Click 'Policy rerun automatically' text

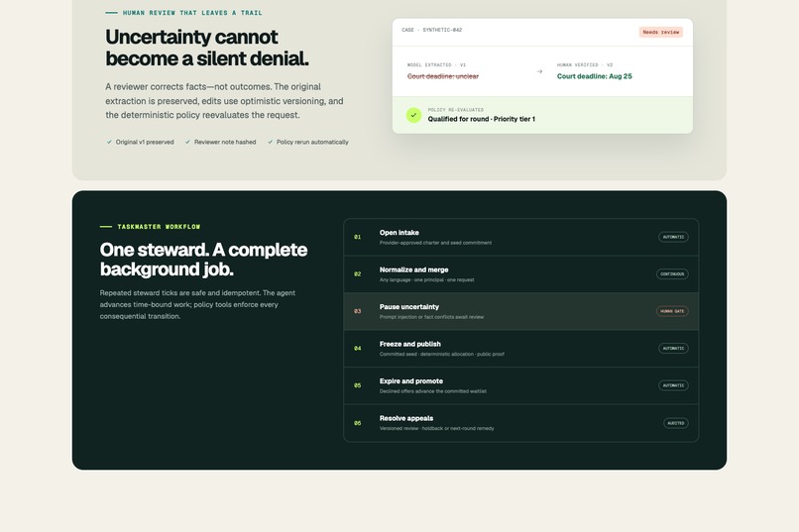click(x=312, y=142)
